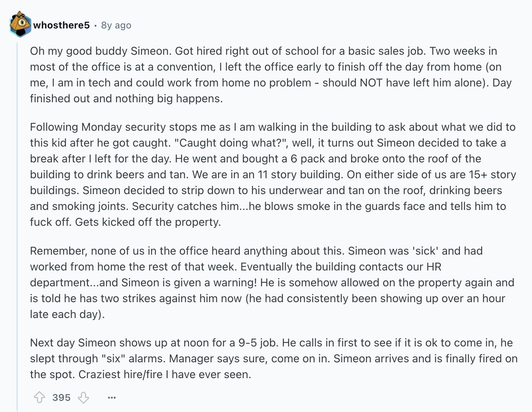The width and height of the screenshot is (532, 412).
Task: Click the paragraph beginning "Next day Simeon"
Action: point(274,358)
